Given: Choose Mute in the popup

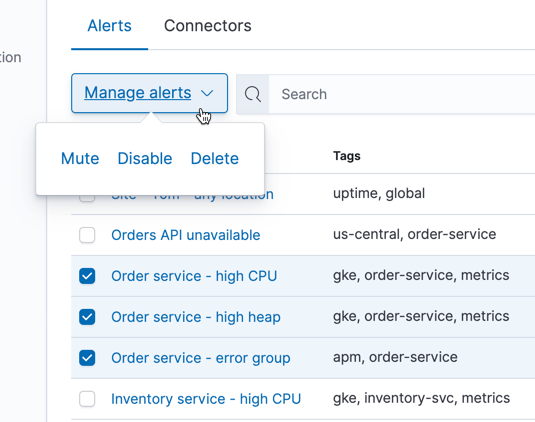Looking at the screenshot, I should [x=80, y=159].
